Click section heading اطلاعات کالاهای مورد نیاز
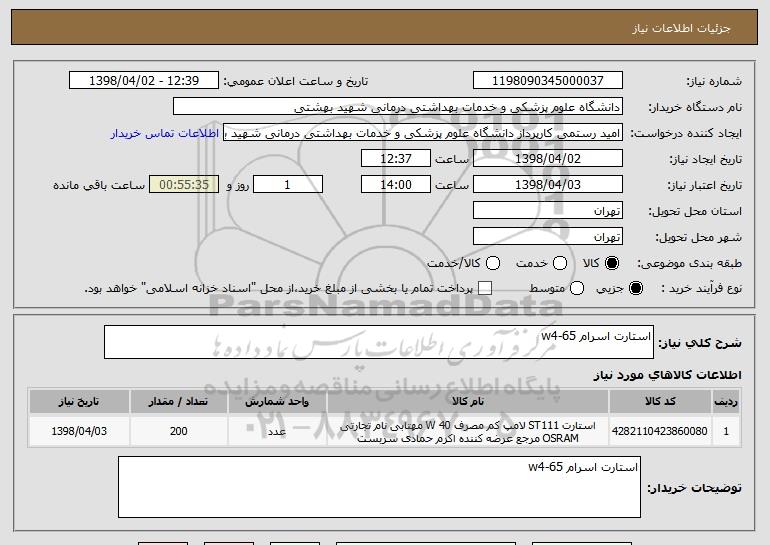 668,375
